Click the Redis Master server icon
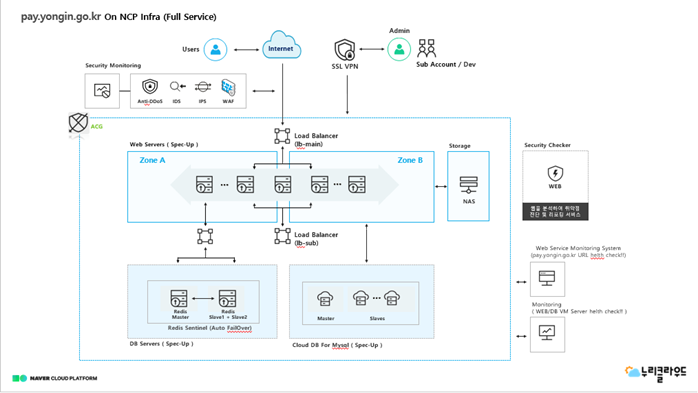This screenshot has width=698, height=393. (x=179, y=299)
